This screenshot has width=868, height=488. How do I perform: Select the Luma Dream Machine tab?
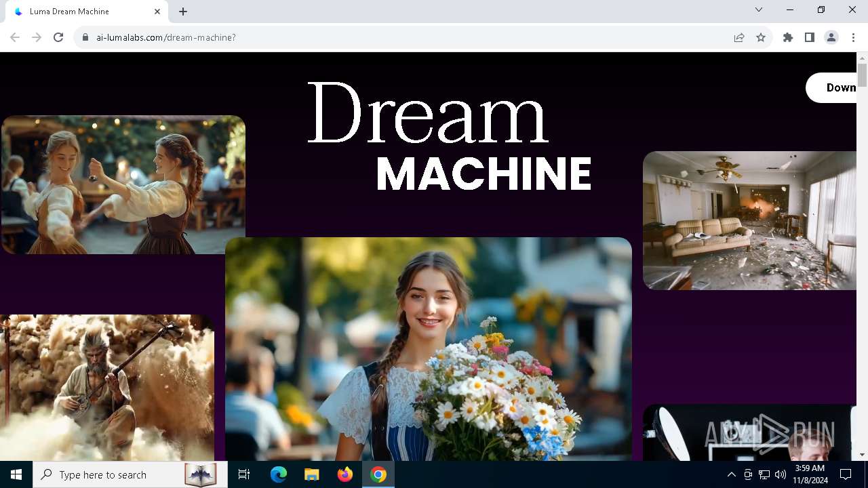[x=86, y=12]
